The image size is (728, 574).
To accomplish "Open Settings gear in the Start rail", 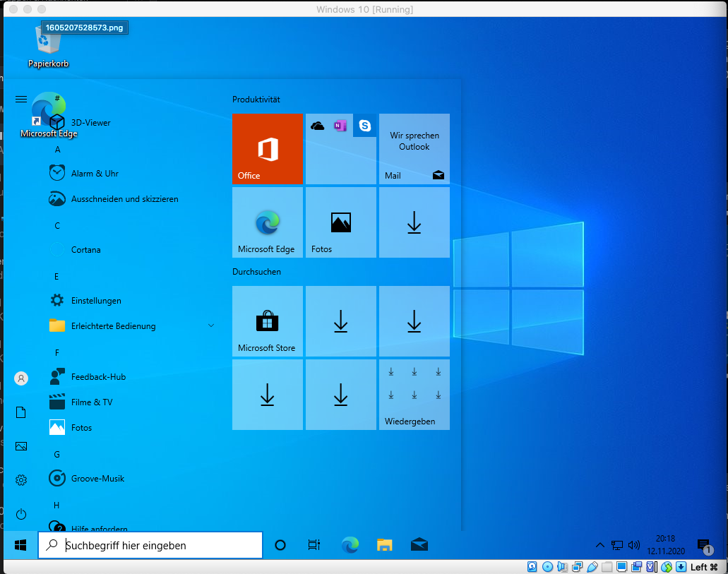I will pos(21,480).
